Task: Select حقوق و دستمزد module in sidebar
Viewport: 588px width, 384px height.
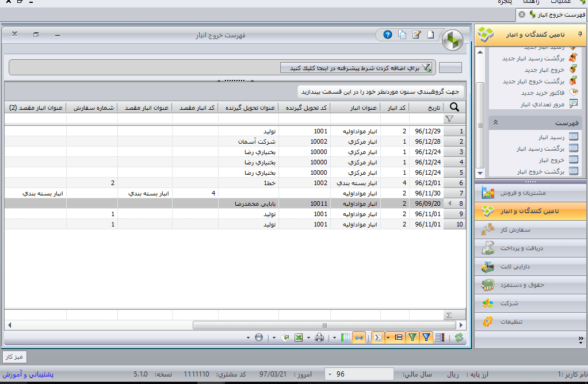Action: [530, 285]
